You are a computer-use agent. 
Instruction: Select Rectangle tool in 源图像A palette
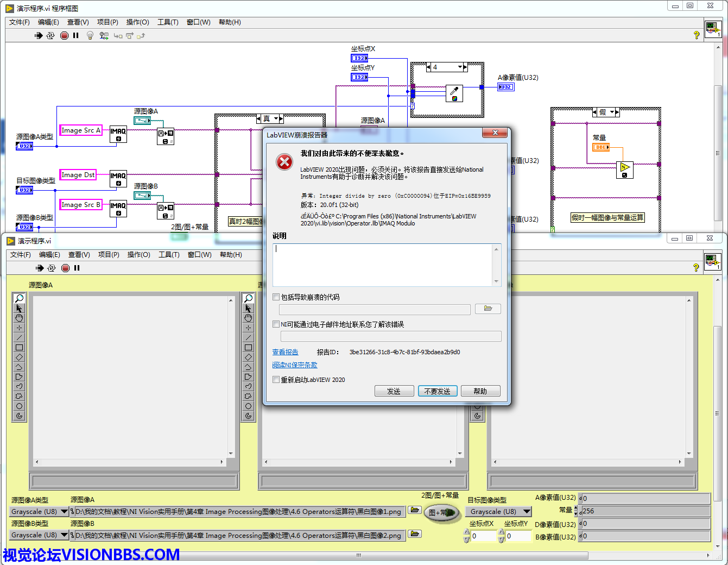[x=19, y=347]
